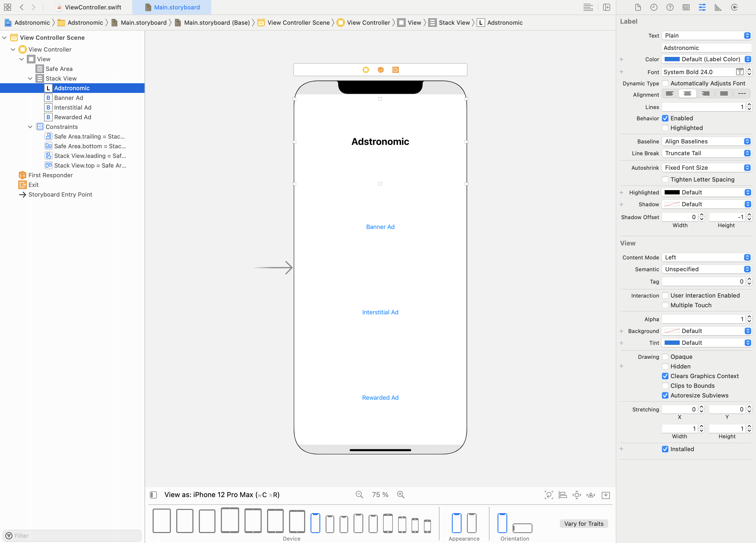Screen dimensions: 756x543
Task: Toggle the document outline sidebar
Action: click(x=153, y=495)
